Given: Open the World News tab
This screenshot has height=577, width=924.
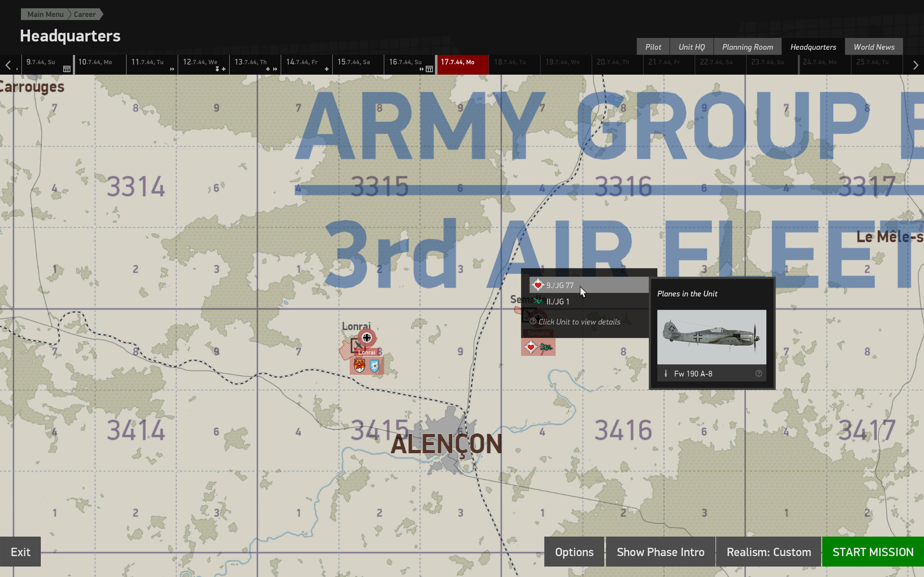Looking at the screenshot, I should (x=873, y=47).
